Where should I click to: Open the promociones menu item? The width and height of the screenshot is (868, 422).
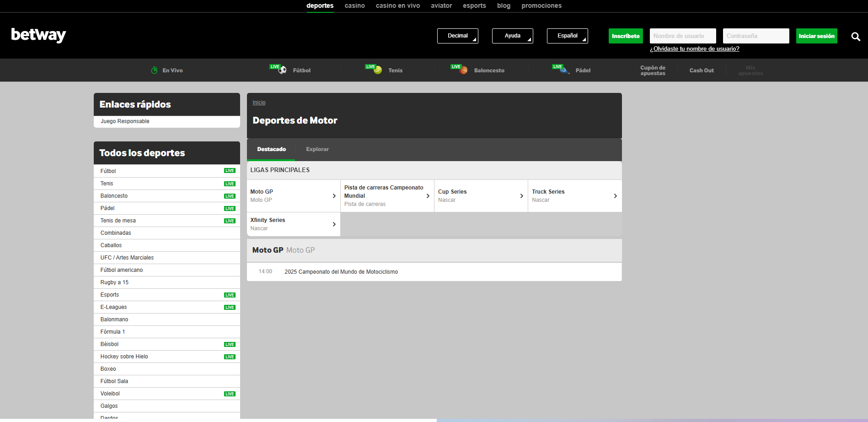(x=541, y=5)
